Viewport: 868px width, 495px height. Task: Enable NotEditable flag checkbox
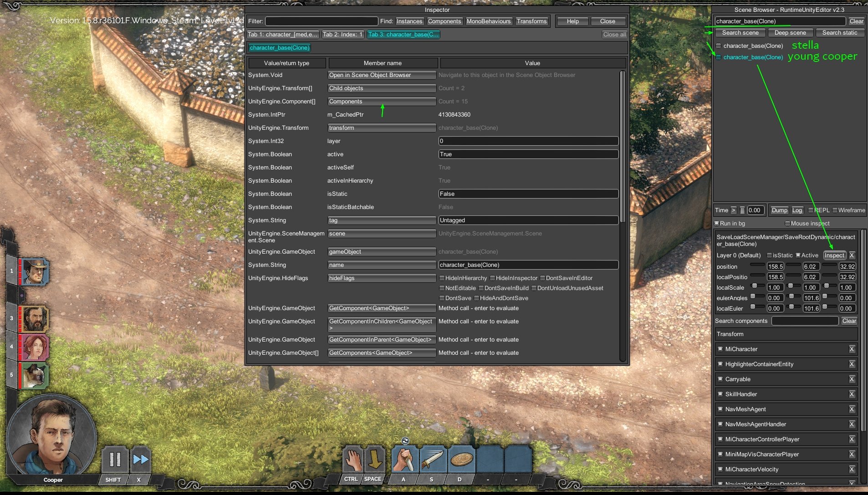click(x=442, y=288)
